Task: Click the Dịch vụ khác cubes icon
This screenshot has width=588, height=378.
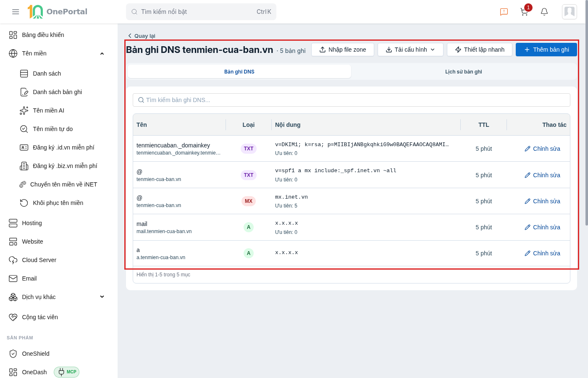Action: pyautogui.click(x=13, y=297)
